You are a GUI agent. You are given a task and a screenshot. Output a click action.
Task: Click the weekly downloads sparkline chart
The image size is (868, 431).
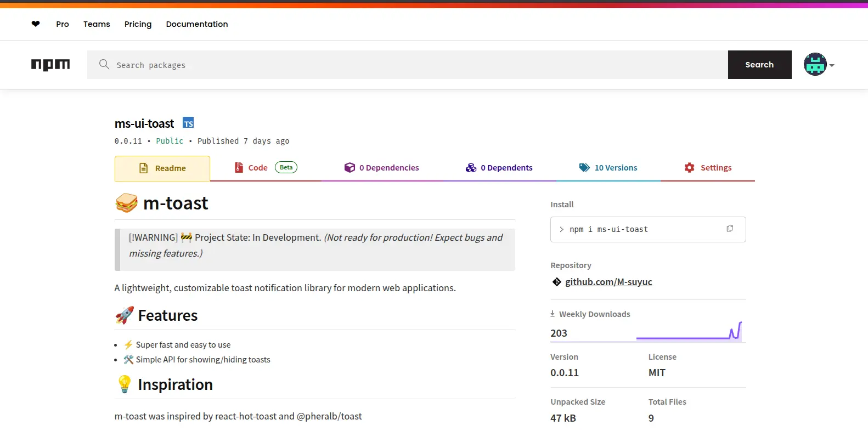pos(689,331)
